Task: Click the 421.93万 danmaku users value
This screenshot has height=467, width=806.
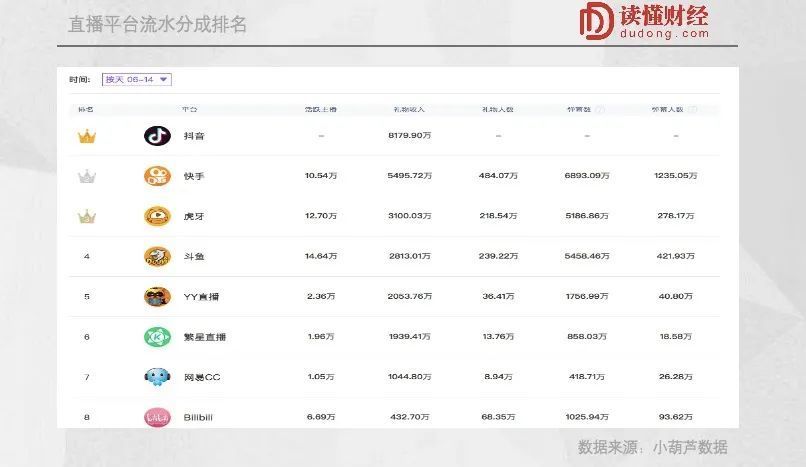Action: point(675,256)
